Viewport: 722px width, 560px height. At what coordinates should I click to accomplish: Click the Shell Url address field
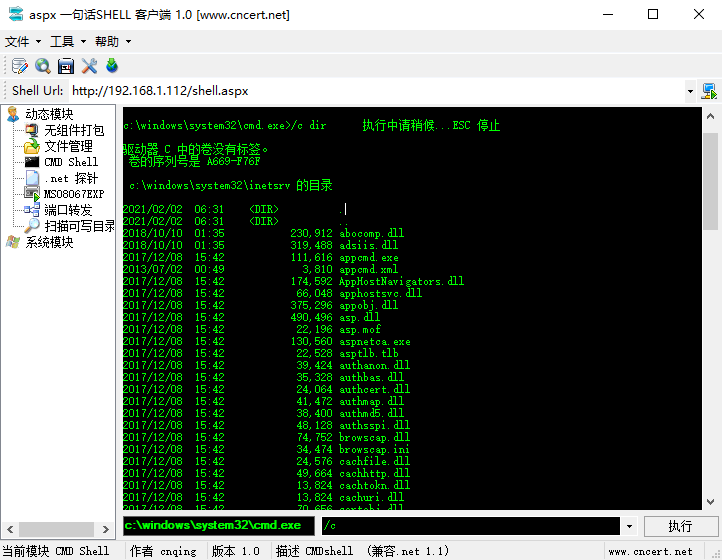pos(376,91)
